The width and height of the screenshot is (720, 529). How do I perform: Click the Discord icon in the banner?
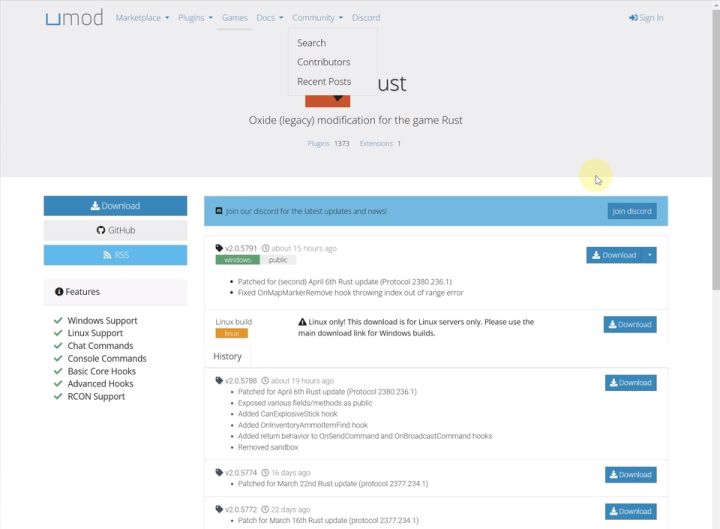219,211
